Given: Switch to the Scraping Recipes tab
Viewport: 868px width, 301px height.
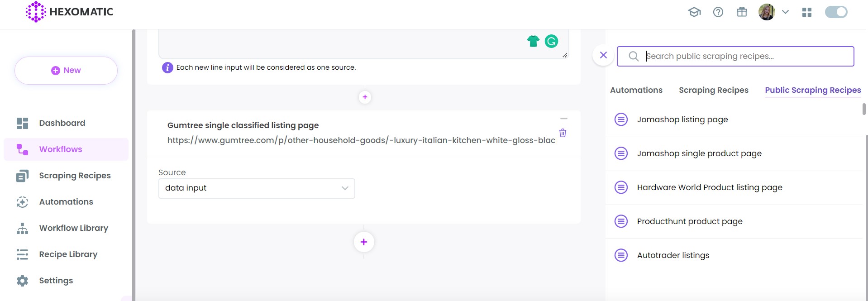Looking at the screenshot, I should point(713,90).
